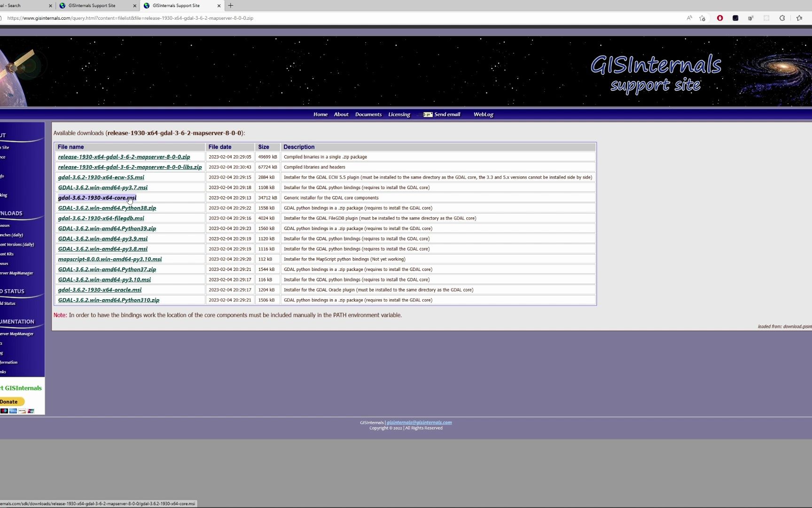
Task: Open the Favorites list icon
Action: 799,18
